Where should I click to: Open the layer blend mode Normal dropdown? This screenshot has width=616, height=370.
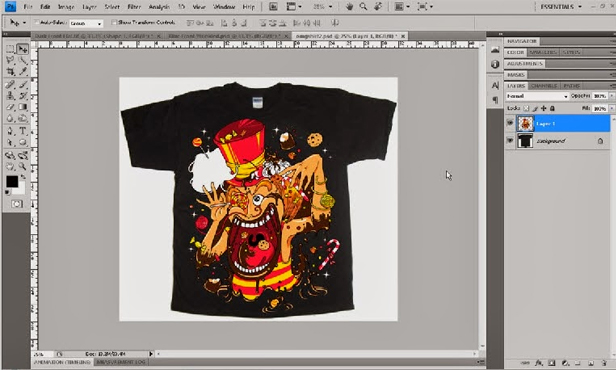pyautogui.click(x=537, y=96)
